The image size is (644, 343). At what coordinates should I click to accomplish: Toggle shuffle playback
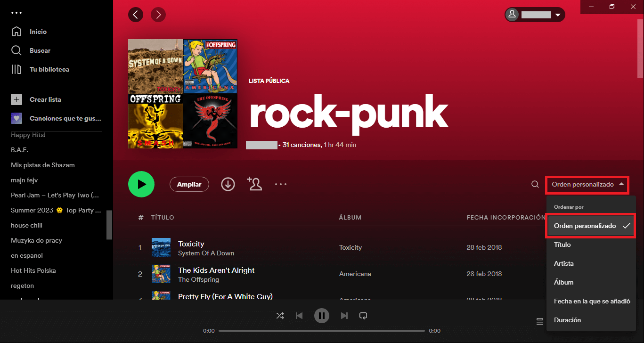(x=280, y=316)
